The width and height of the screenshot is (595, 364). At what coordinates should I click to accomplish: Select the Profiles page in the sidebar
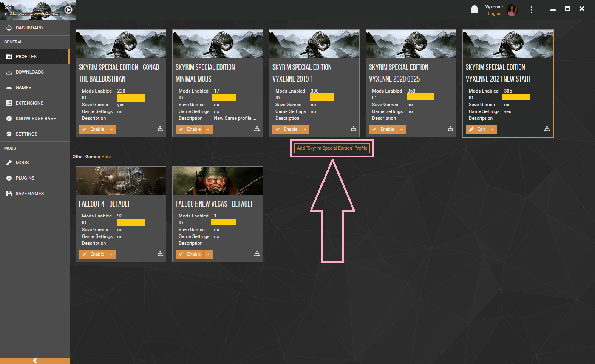(35, 57)
